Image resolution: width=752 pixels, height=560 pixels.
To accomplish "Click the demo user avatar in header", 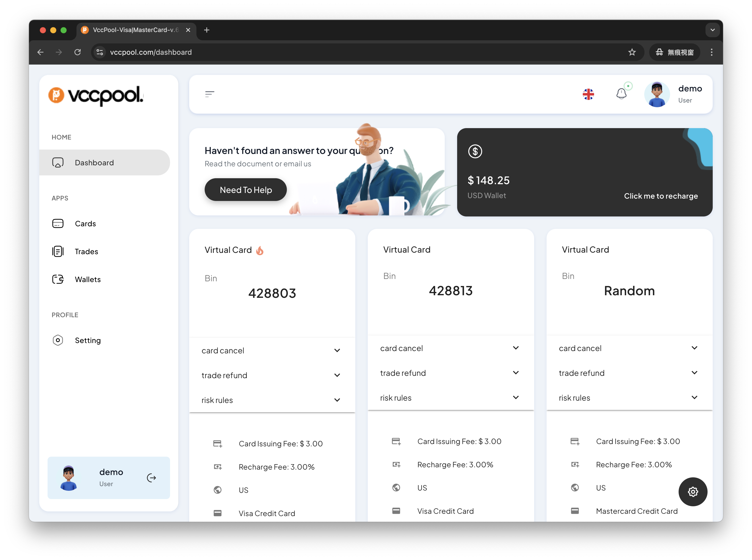I will [x=657, y=94].
